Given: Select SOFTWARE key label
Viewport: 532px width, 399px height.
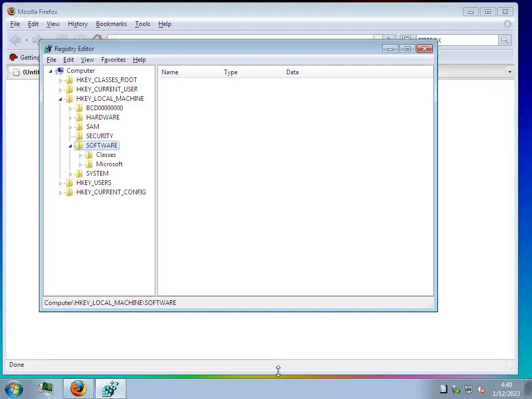Looking at the screenshot, I should pyautogui.click(x=101, y=145).
